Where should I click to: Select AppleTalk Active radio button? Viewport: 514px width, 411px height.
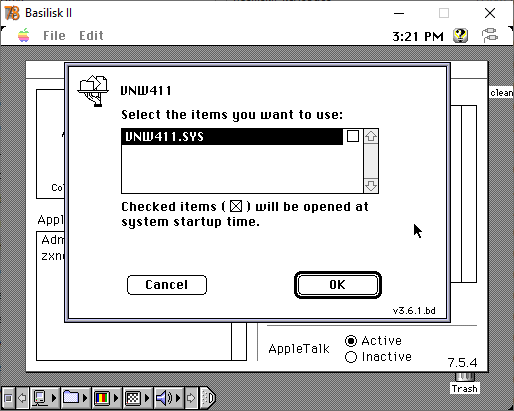point(351,341)
